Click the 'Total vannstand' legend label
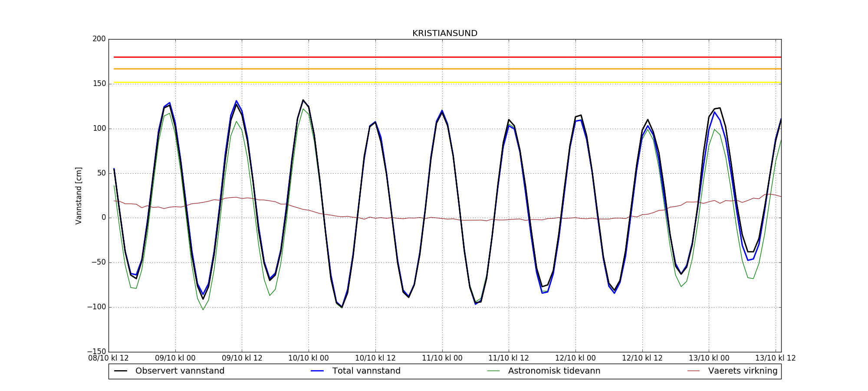Viewport: 868px width, 391px height. click(x=366, y=371)
